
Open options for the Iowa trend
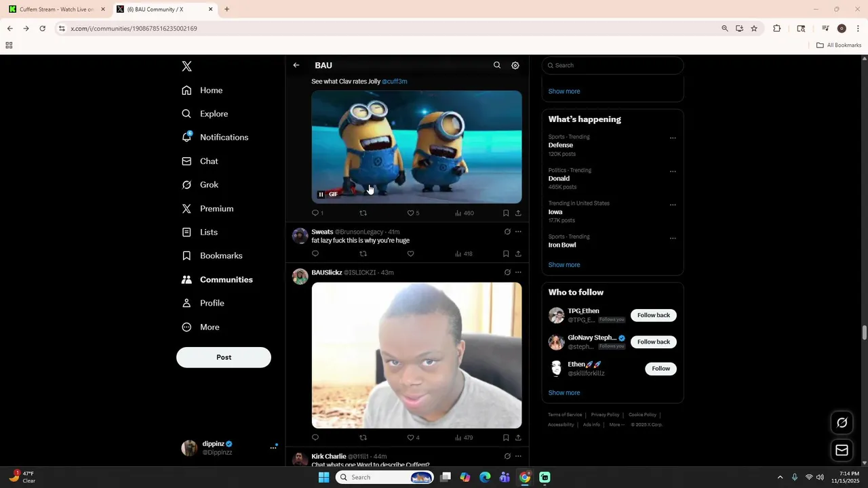(673, 205)
